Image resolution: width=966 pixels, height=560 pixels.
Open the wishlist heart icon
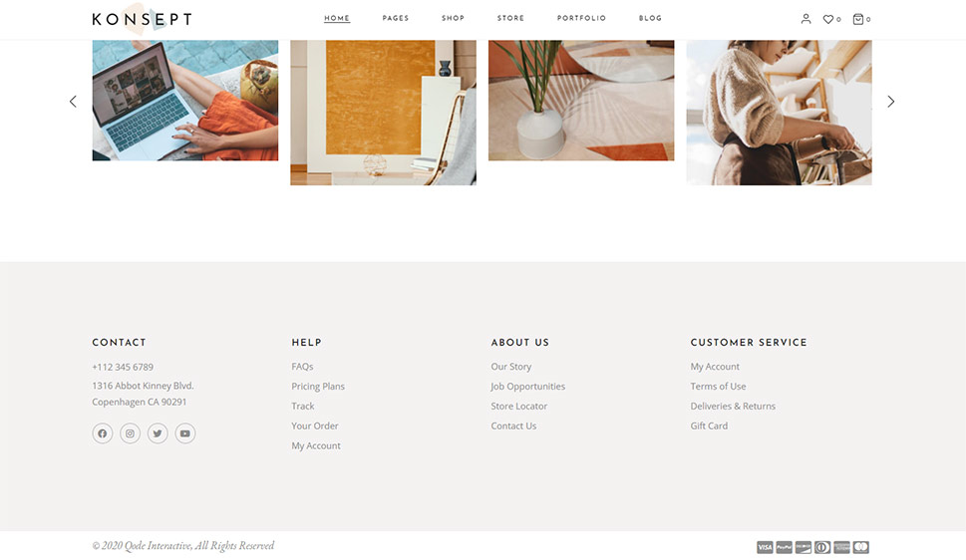click(828, 19)
